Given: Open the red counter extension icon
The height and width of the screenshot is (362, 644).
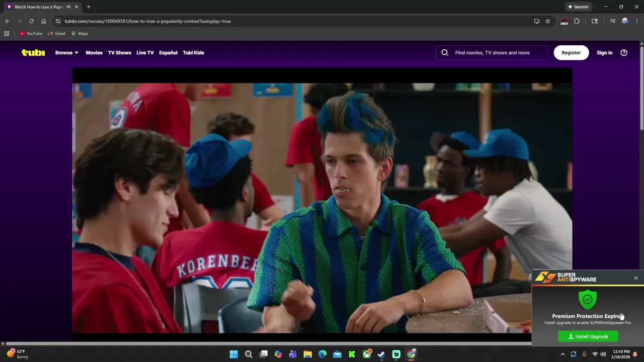Looking at the screenshot, I should (564, 22).
